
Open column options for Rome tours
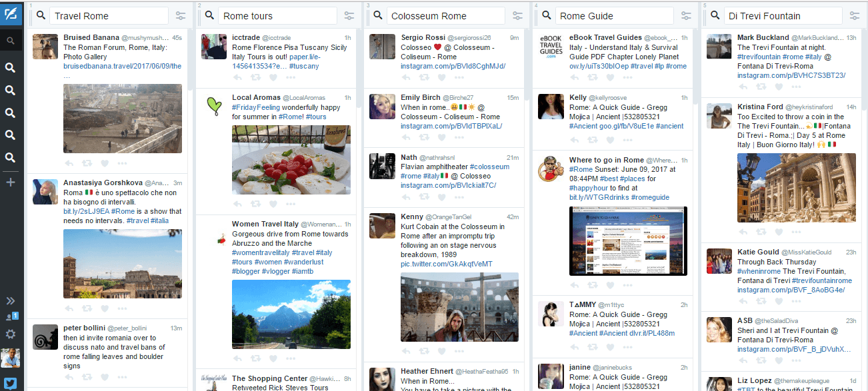click(x=349, y=16)
